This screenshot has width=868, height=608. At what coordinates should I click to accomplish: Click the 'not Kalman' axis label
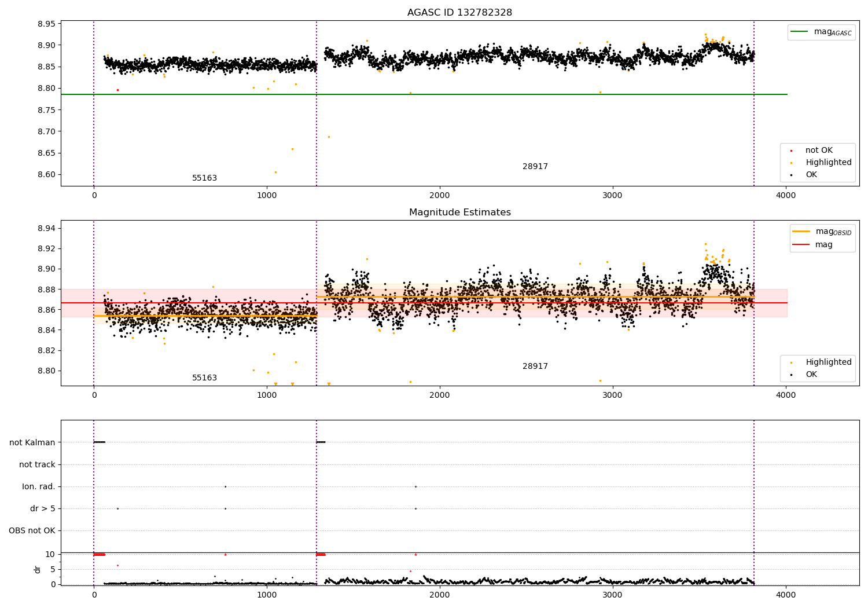pyautogui.click(x=32, y=442)
